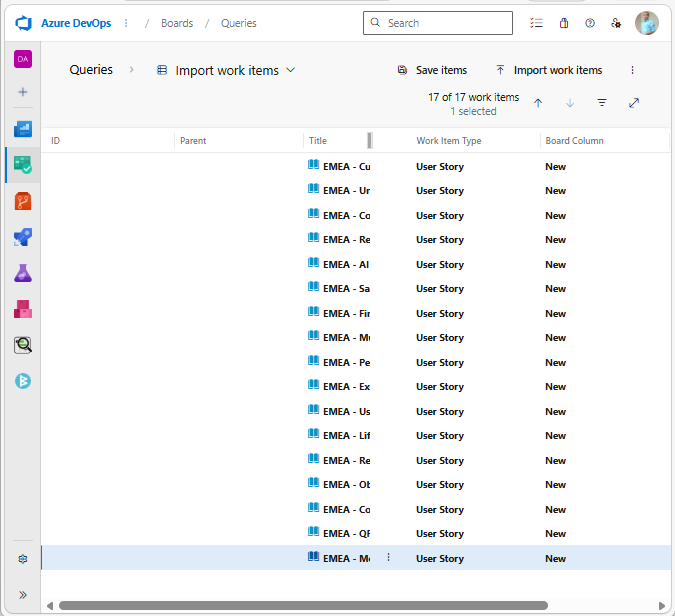Open actions menu on selected EMEA - M row

(388, 557)
